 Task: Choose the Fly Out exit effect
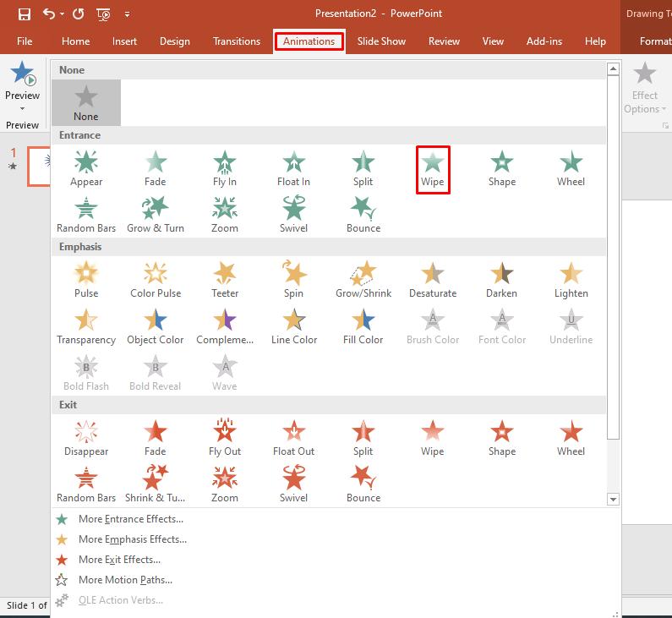pos(225,439)
